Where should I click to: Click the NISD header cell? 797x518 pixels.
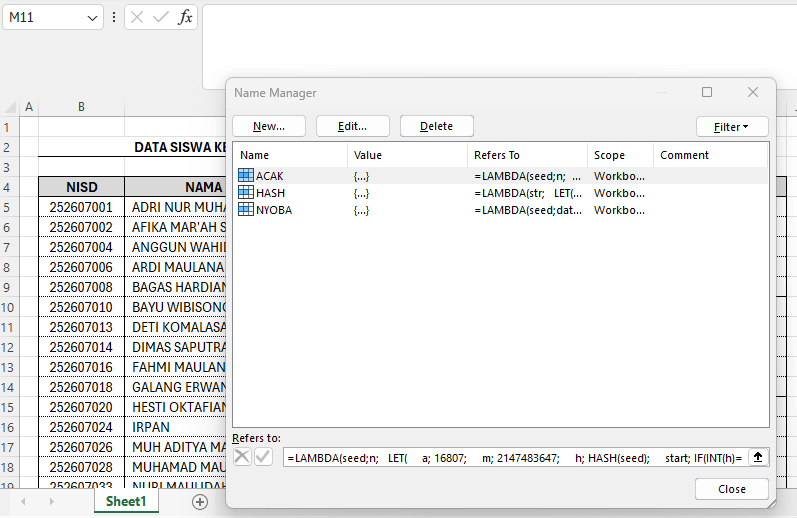pos(81,187)
